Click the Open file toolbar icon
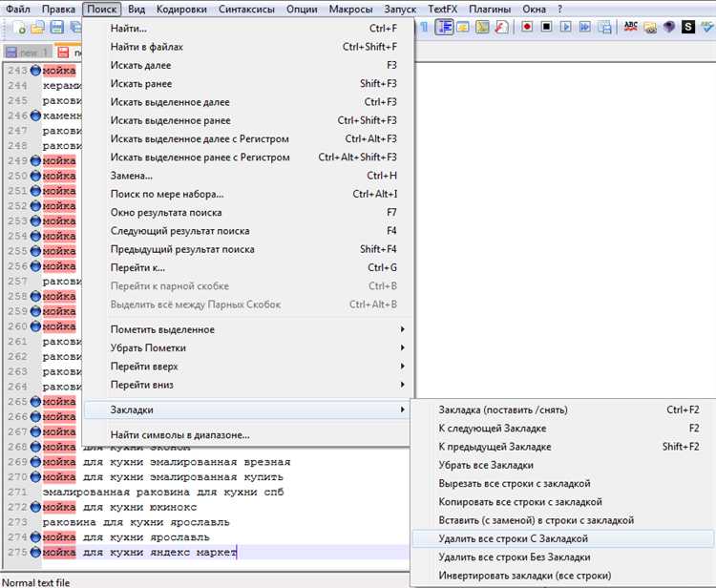Image resolution: width=716 pixels, height=588 pixels. (38, 28)
